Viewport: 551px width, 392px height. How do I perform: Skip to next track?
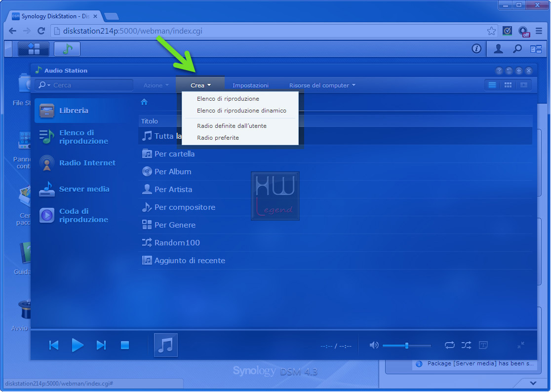[101, 345]
